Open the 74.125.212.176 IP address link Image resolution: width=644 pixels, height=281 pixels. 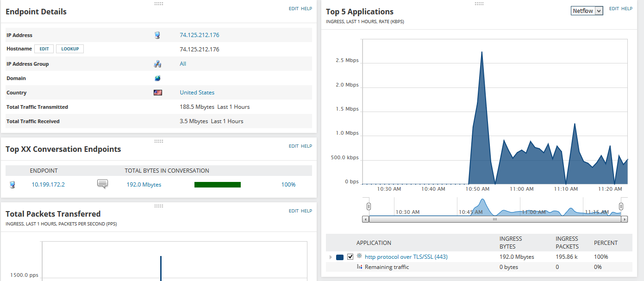(200, 35)
